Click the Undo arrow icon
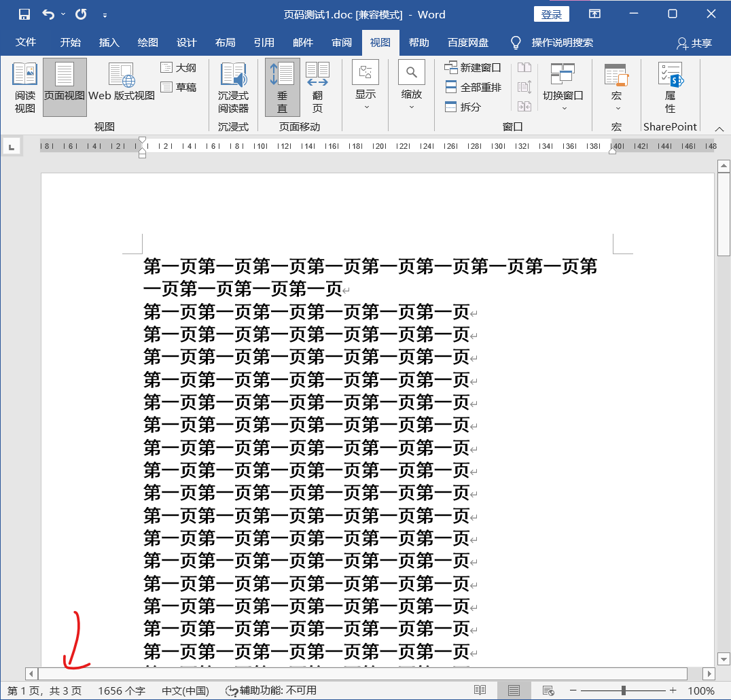This screenshot has height=700, width=731. pos(48,14)
